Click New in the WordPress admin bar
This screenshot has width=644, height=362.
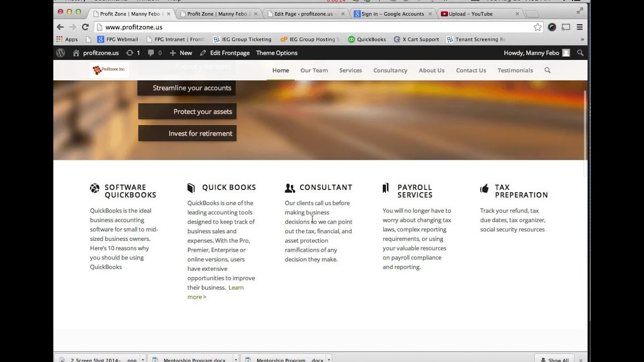click(181, 53)
